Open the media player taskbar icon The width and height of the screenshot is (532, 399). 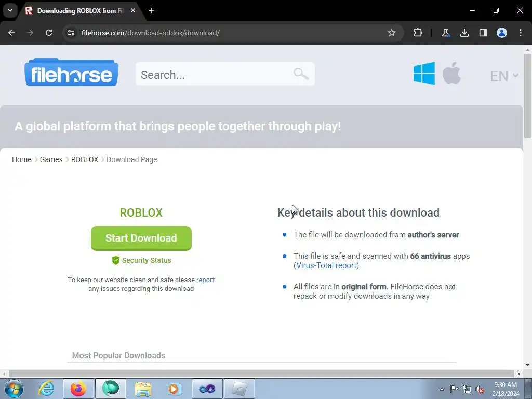click(x=175, y=389)
